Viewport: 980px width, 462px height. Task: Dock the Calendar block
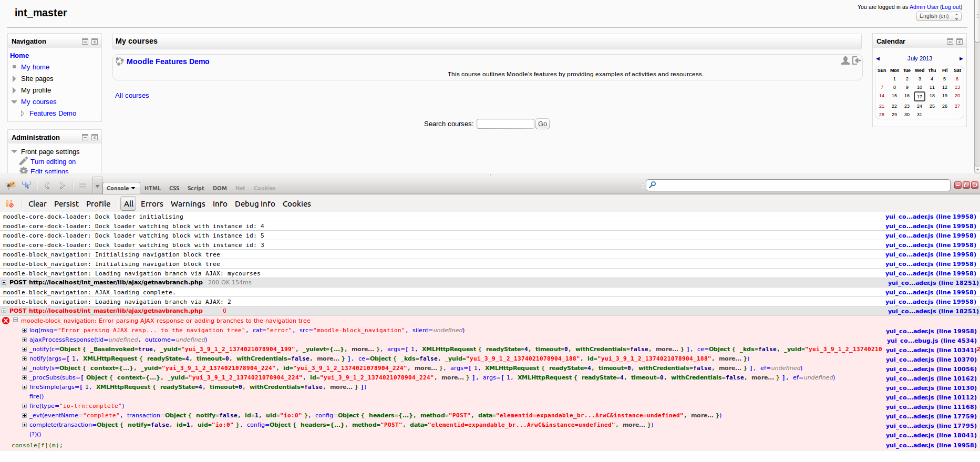[960, 42]
